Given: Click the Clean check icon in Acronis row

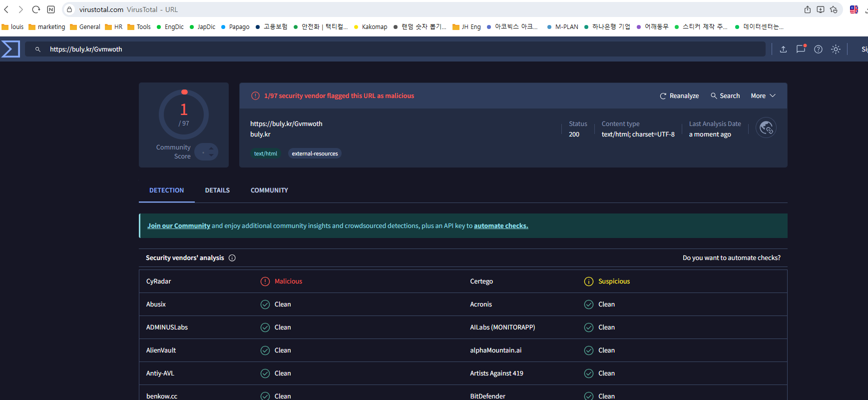Looking at the screenshot, I should point(589,304).
